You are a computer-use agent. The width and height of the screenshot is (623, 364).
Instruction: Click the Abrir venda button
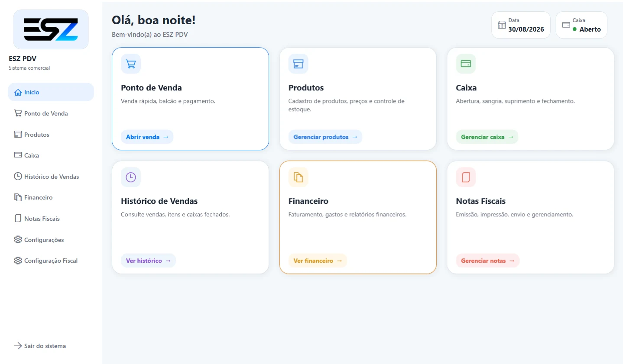[x=147, y=137]
